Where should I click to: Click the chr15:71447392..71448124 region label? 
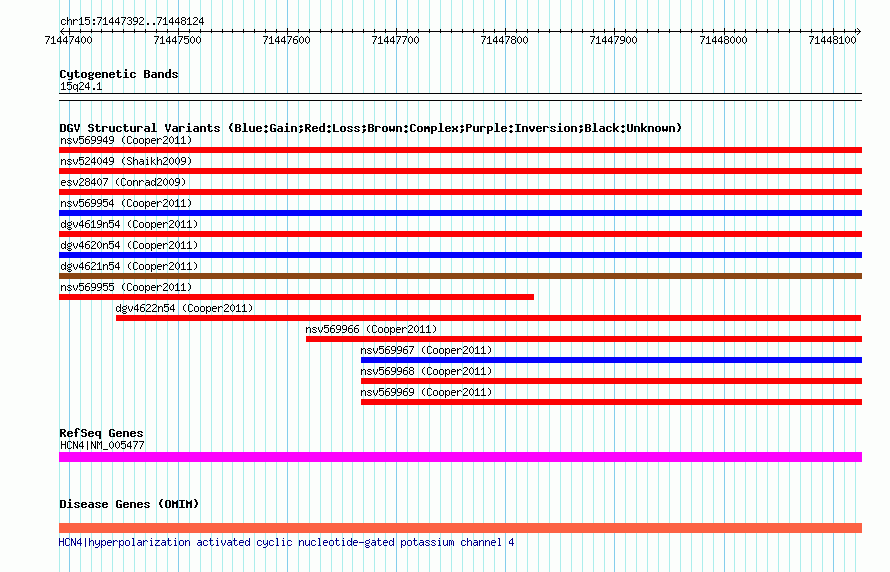(132, 21)
